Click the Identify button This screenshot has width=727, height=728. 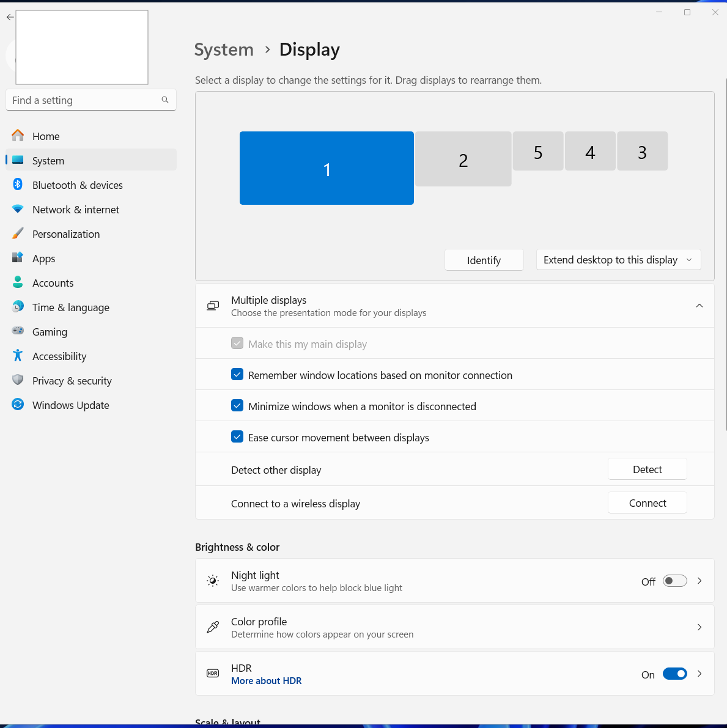click(484, 260)
